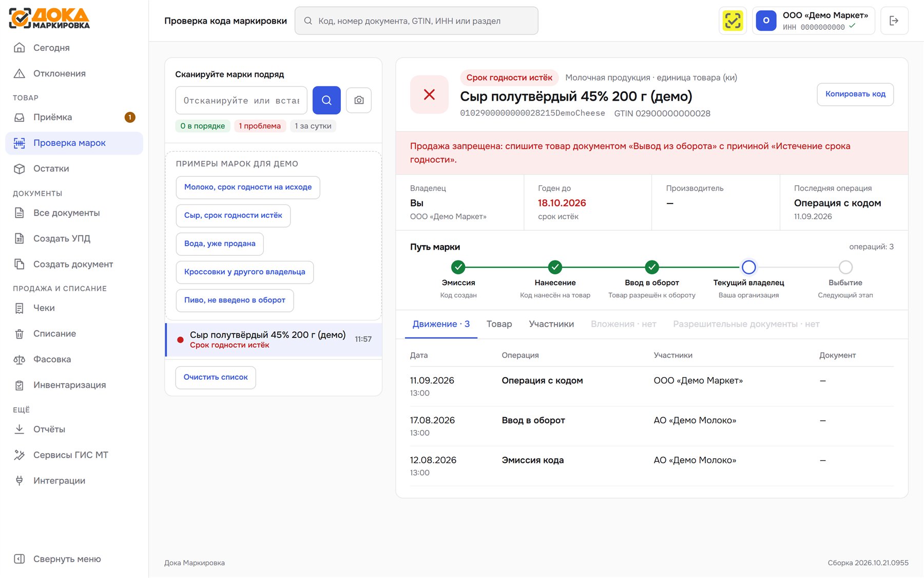Image resolution: width=924 pixels, height=578 pixels.
Task: Select the Движение · 3 tab
Action: point(441,324)
